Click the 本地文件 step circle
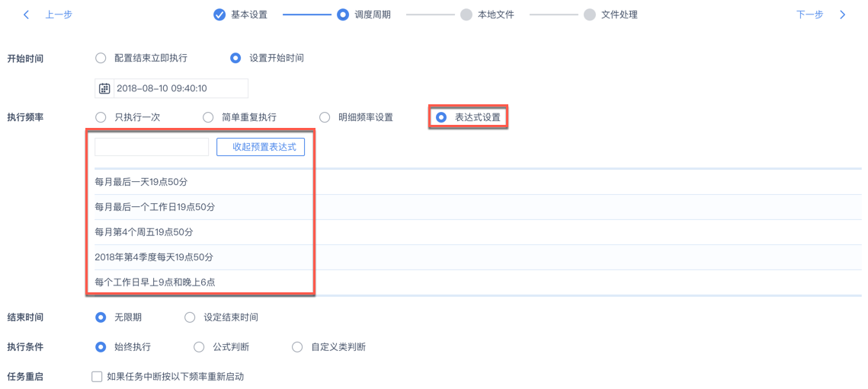868x389 pixels. click(466, 14)
